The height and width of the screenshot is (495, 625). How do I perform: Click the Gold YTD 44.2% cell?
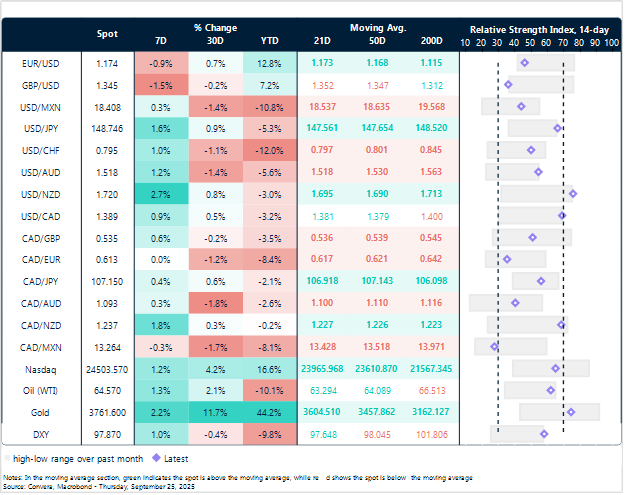click(270, 412)
